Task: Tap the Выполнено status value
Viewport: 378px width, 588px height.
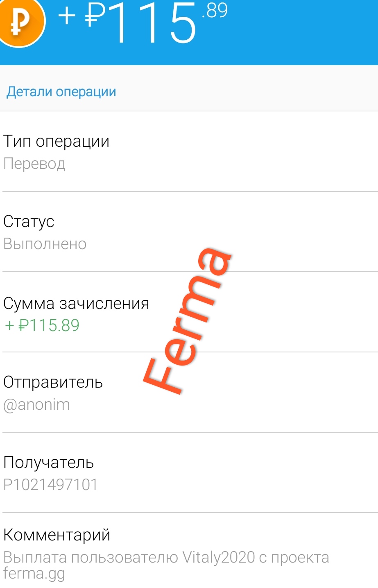Action: point(45,244)
